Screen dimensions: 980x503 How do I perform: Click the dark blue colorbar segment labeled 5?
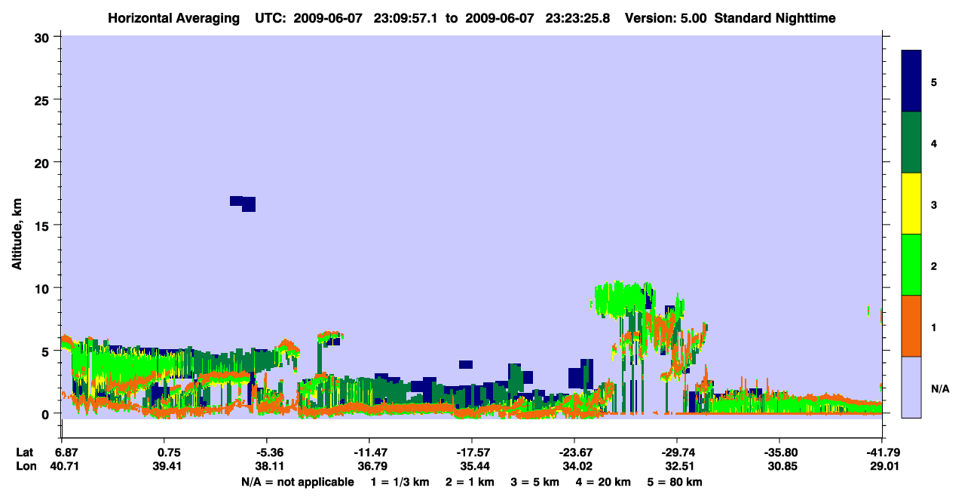coord(911,81)
